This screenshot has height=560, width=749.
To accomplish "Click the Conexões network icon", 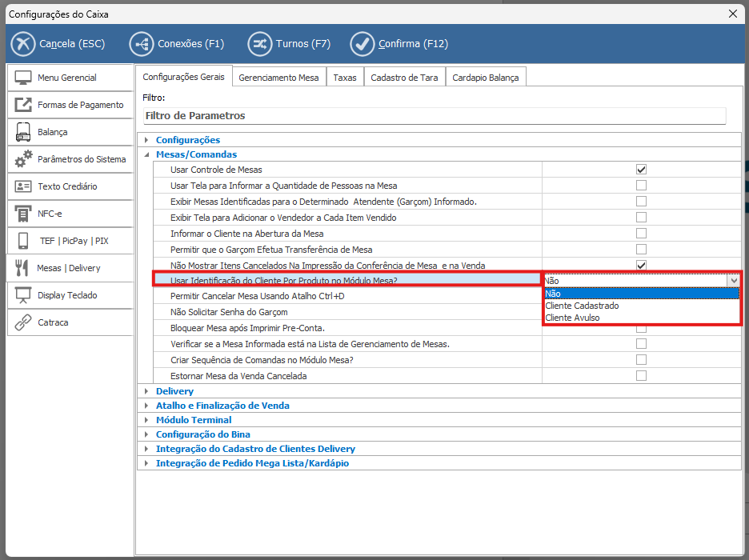I will [142, 43].
